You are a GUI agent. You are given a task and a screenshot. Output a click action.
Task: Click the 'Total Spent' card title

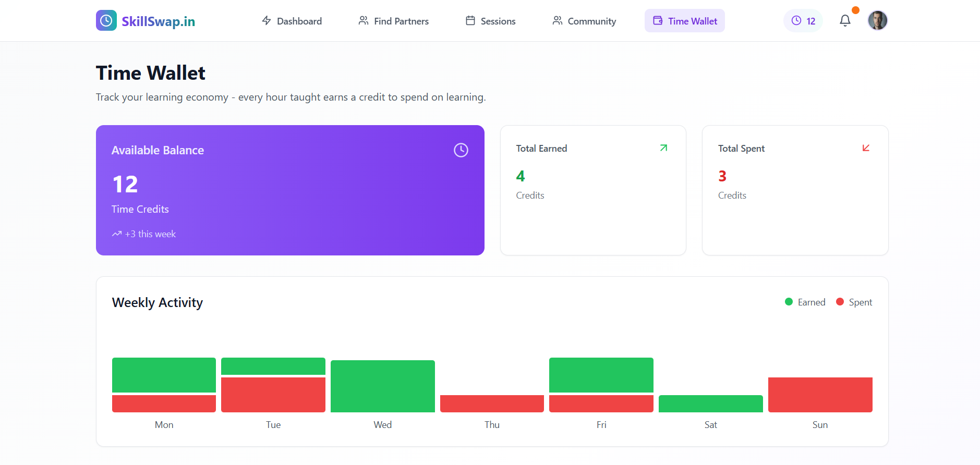pos(742,149)
